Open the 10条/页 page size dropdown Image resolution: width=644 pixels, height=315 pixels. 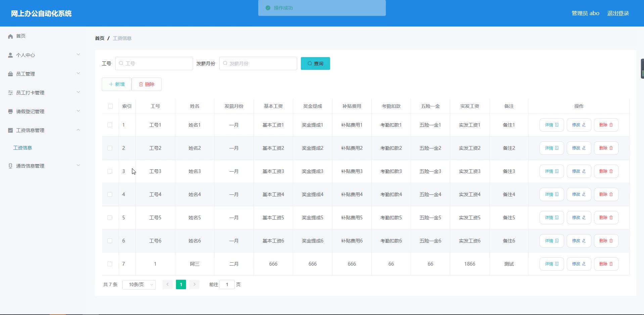[139, 284]
